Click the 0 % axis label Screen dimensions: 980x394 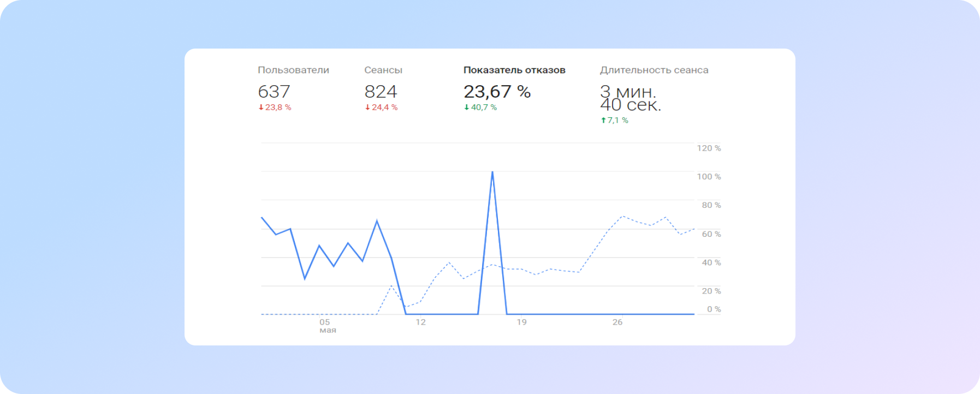pyautogui.click(x=714, y=309)
